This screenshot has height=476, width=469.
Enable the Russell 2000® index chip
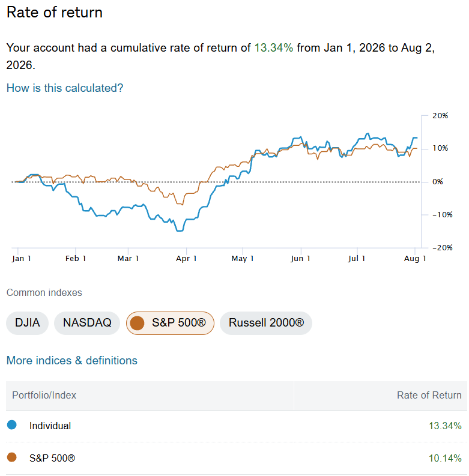[266, 323]
